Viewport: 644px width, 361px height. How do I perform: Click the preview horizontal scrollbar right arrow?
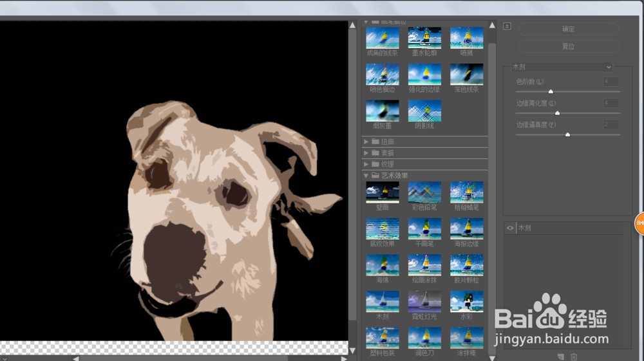(x=344, y=358)
